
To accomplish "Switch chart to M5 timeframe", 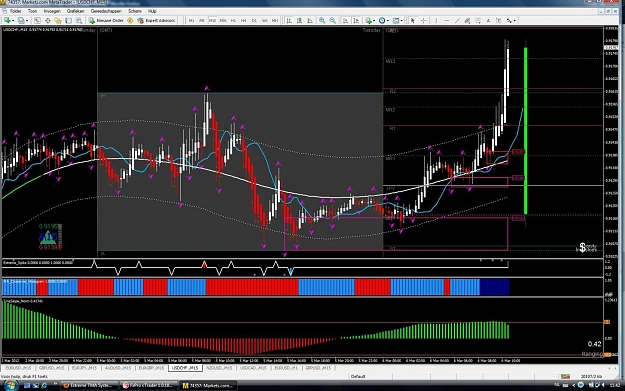I will click(x=202, y=20).
